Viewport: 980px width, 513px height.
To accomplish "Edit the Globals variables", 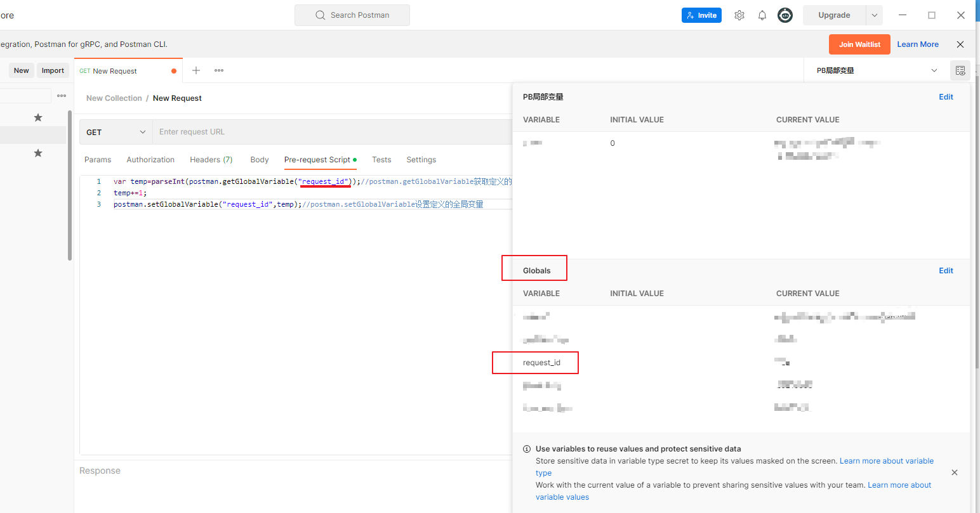I will pos(946,271).
